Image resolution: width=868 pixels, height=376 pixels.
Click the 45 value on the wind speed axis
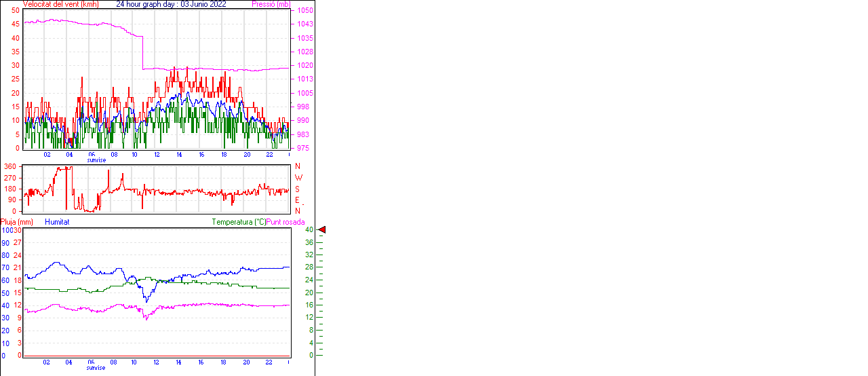(15, 24)
